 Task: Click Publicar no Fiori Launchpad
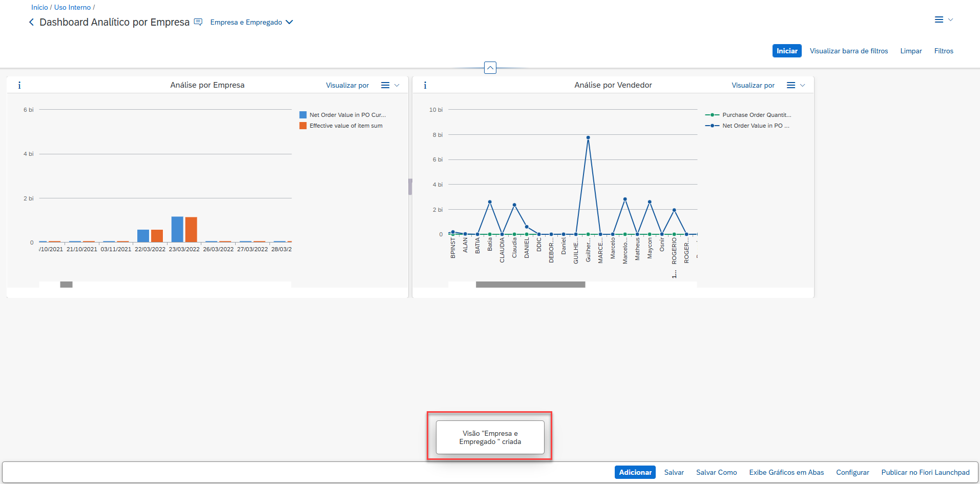pyautogui.click(x=925, y=472)
